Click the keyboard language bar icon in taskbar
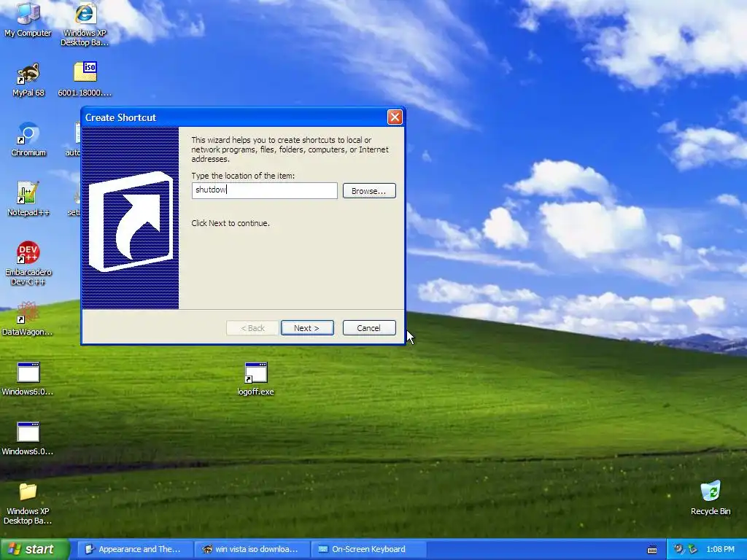Image resolution: width=747 pixels, height=560 pixels. pyautogui.click(x=652, y=550)
